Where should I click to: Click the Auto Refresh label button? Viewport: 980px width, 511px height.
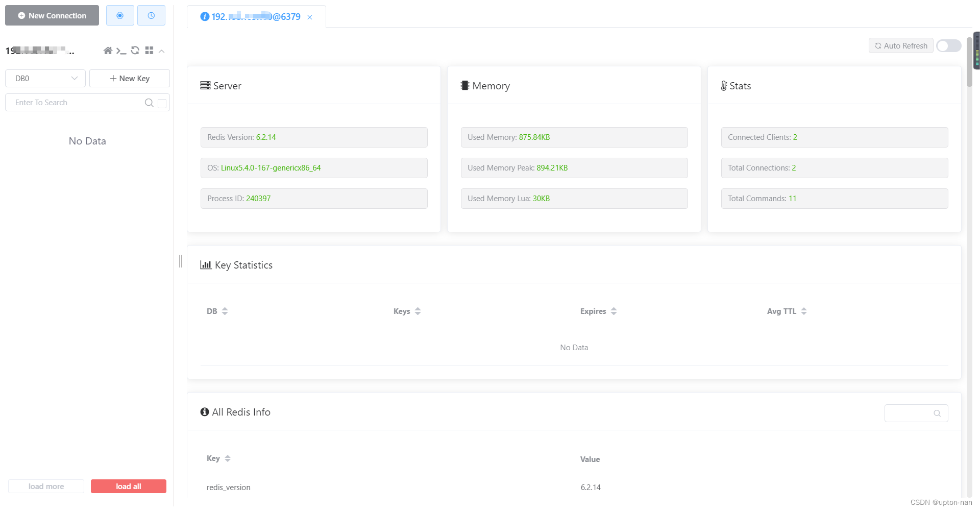tap(901, 45)
